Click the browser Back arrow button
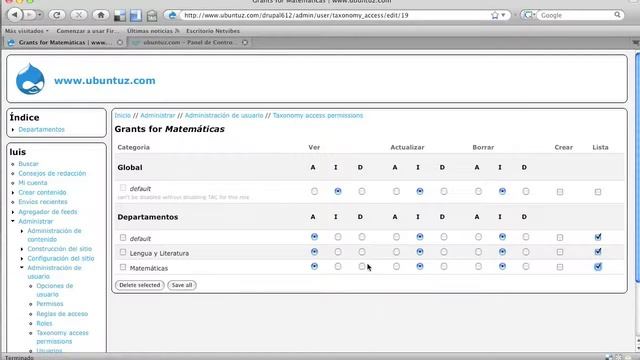Image resolution: width=640 pixels, height=360 pixels. click(x=14, y=15)
